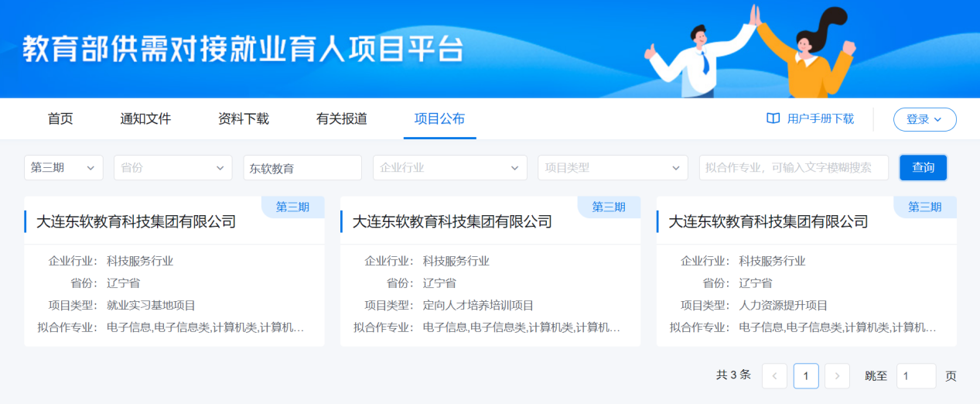Screen dimensions: 980x404
Task: Open the 省份 province dropdown
Action: coord(172,168)
